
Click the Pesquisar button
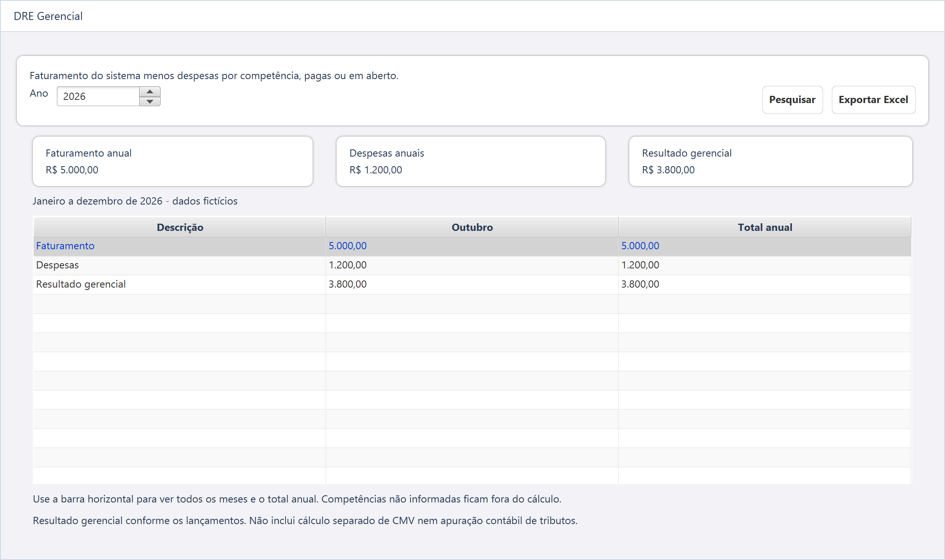pos(792,100)
